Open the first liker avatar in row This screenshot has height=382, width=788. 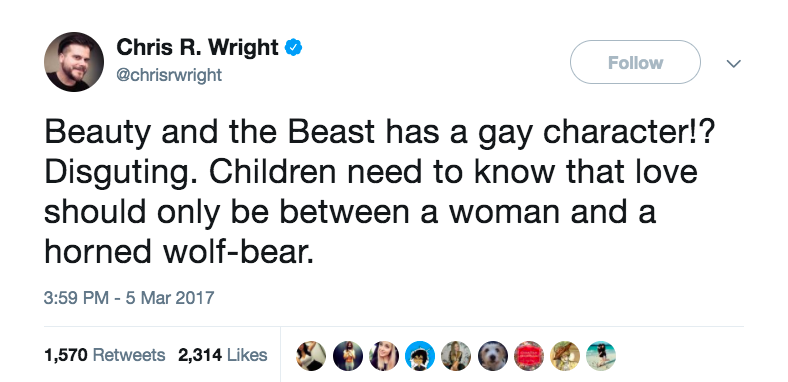tap(311, 356)
